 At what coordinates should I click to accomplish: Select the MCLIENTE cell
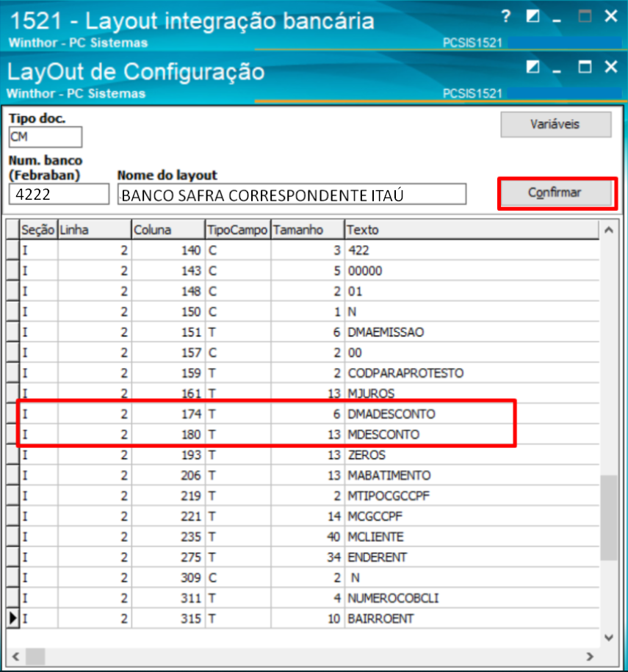pyautogui.click(x=472, y=537)
